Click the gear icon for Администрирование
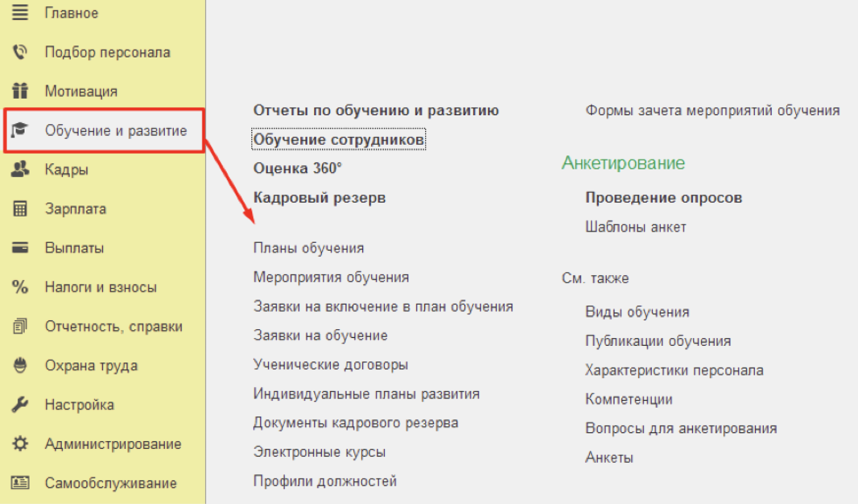The height and width of the screenshot is (504, 858). (20, 443)
